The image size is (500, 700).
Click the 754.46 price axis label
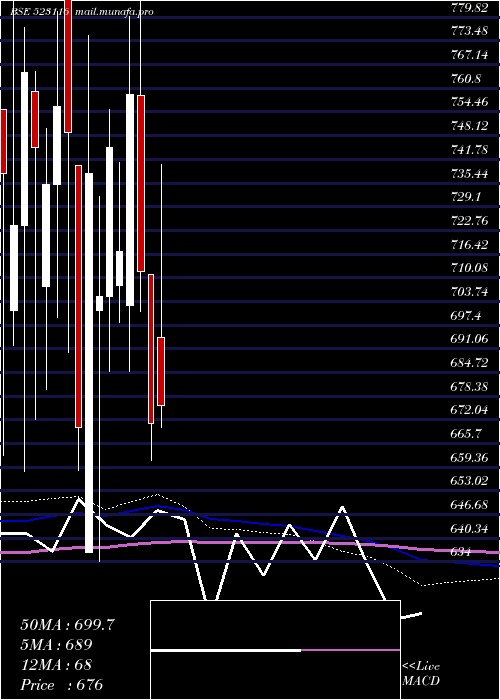tap(469, 103)
